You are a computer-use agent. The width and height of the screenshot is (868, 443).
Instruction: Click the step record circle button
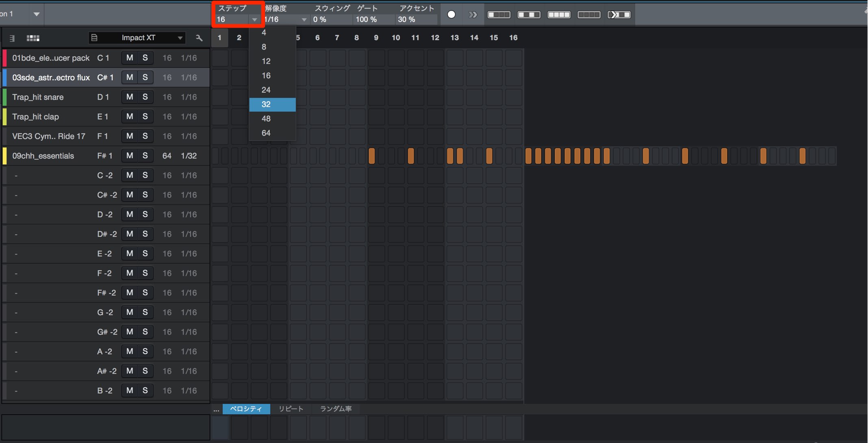pos(451,15)
